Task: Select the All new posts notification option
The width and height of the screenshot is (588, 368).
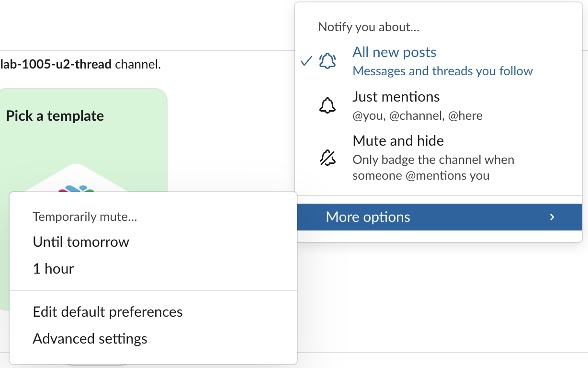Action: pyautogui.click(x=439, y=61)
